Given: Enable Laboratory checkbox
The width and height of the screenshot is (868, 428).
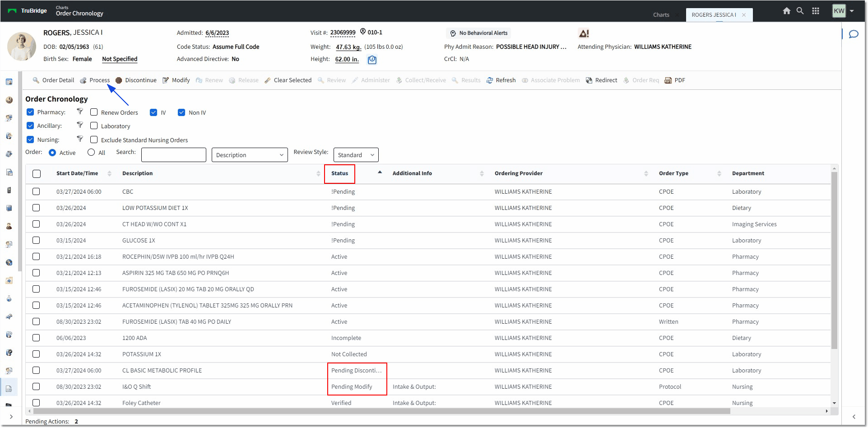Looking at the screenshot, I should click(94, 126).
